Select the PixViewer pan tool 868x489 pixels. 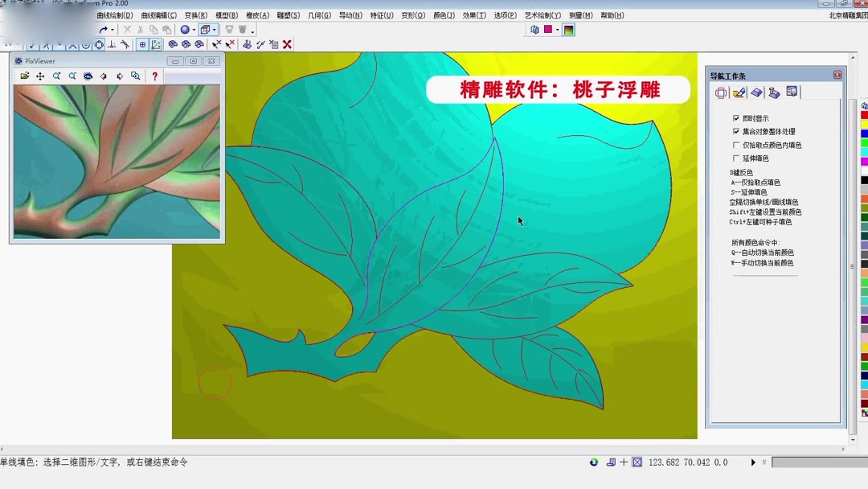click(x=40, y=76)
